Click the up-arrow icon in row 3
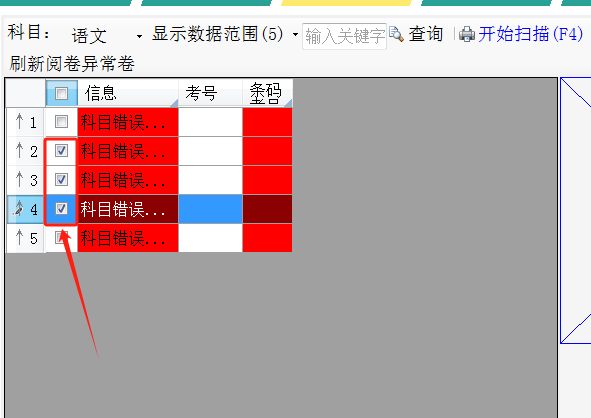 [x=20, y=179]
